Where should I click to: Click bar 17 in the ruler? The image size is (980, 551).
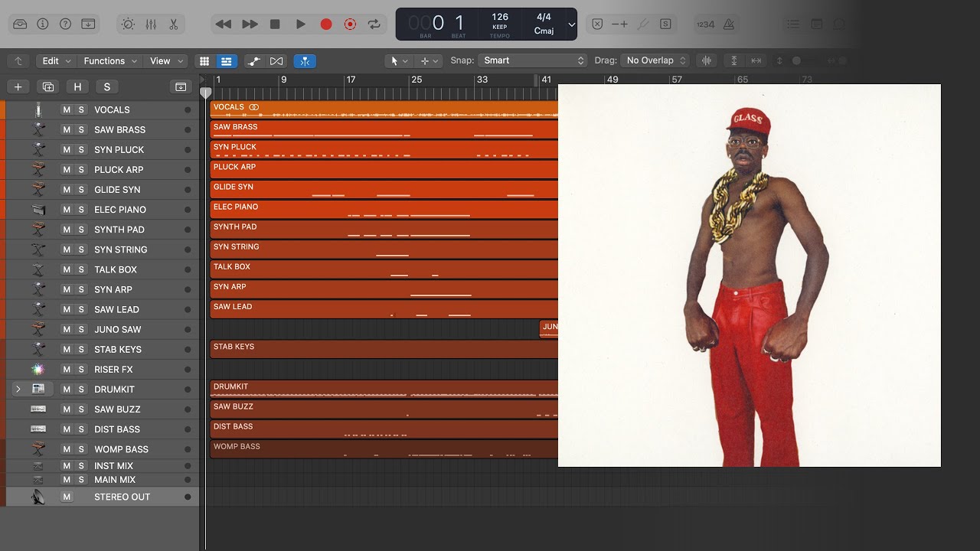[351, 80]
